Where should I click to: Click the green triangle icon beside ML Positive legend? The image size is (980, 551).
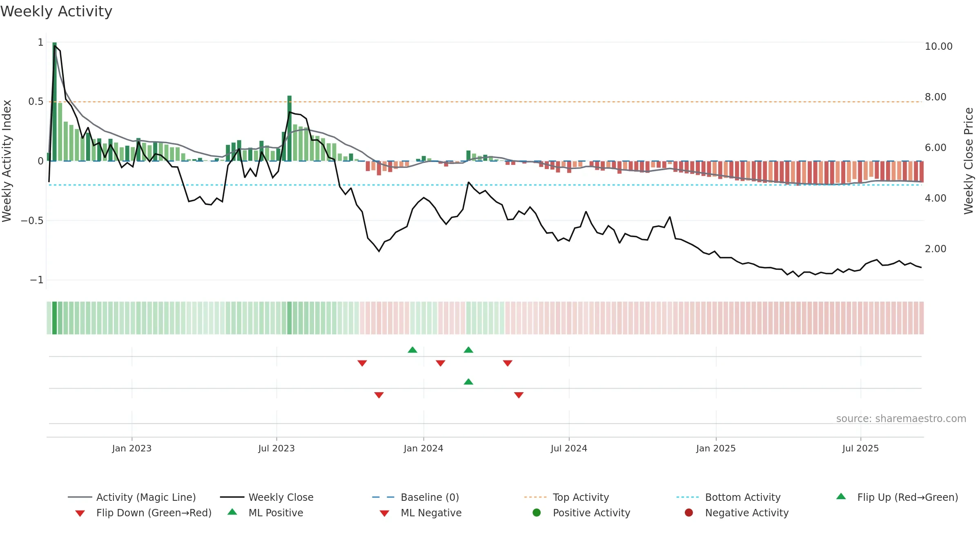pyautogui.click(x=232, y=512)
